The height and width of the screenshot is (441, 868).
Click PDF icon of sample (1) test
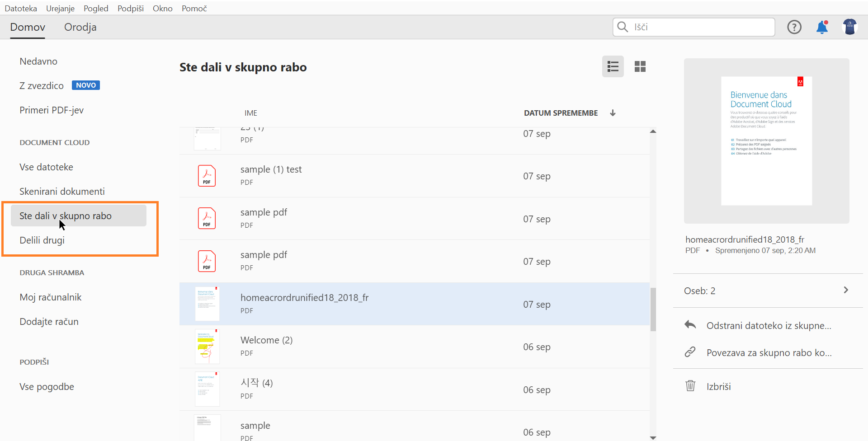coord(207,176)
